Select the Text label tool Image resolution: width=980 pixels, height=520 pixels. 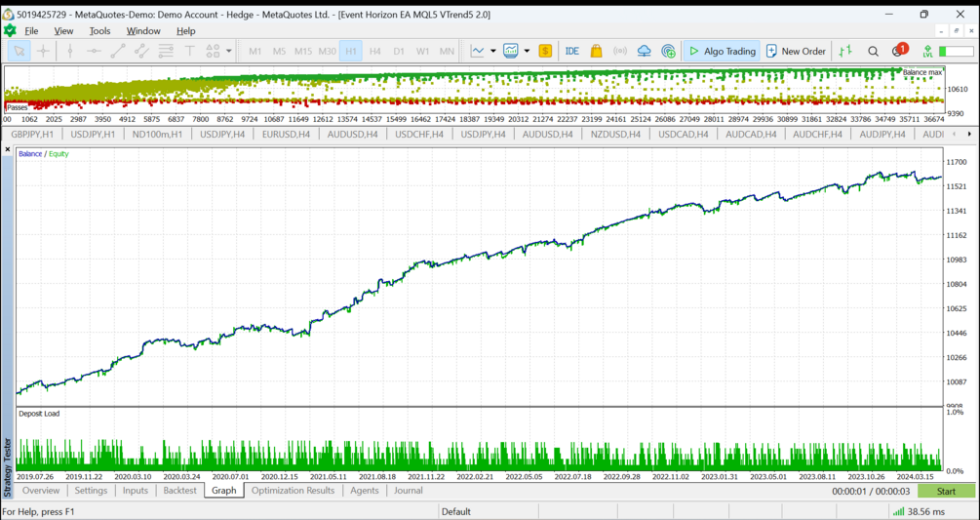pos(189,52)
